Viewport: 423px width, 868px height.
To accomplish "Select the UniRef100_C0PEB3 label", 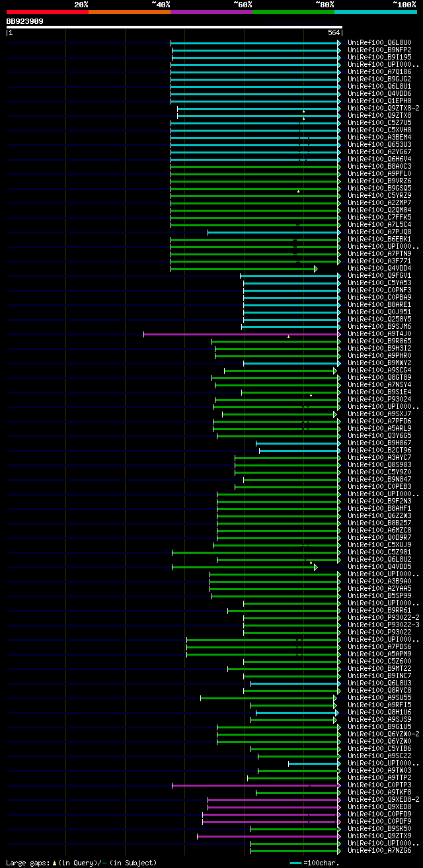I will 379,487.
